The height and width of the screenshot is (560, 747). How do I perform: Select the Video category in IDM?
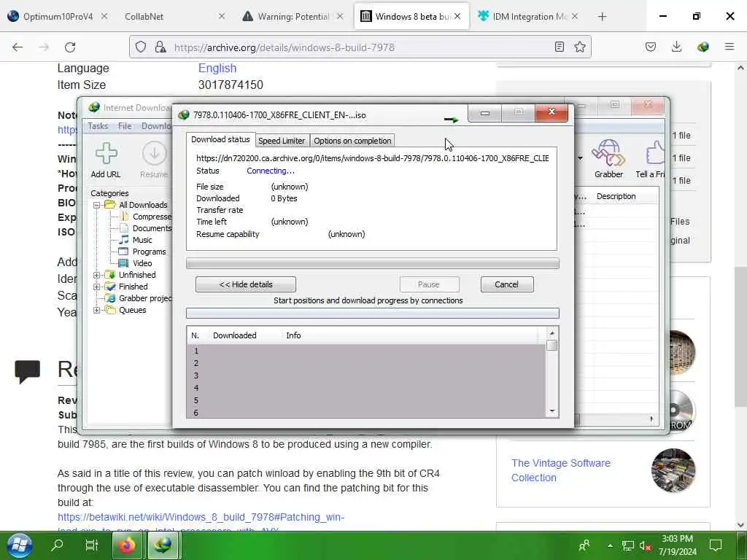(142, 263)
